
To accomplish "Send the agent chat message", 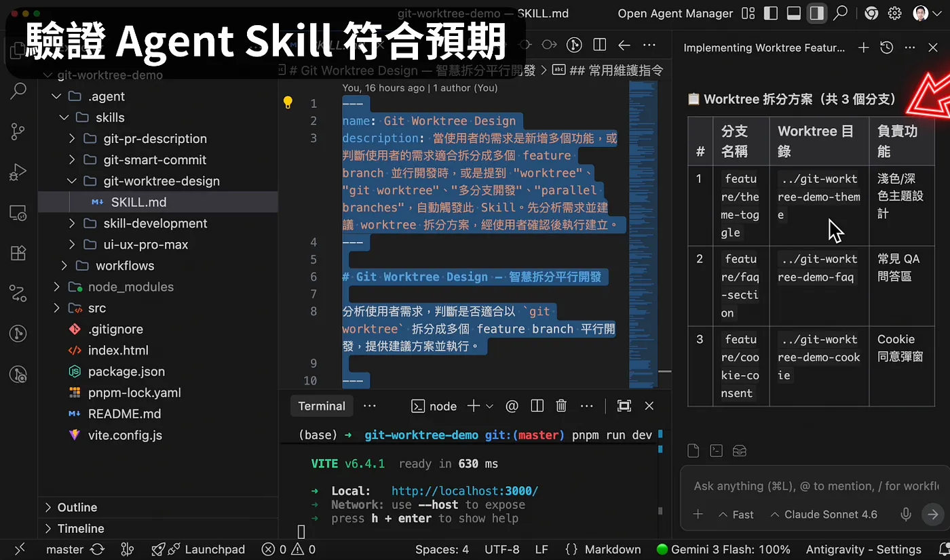I will click(x=933, y=515).
